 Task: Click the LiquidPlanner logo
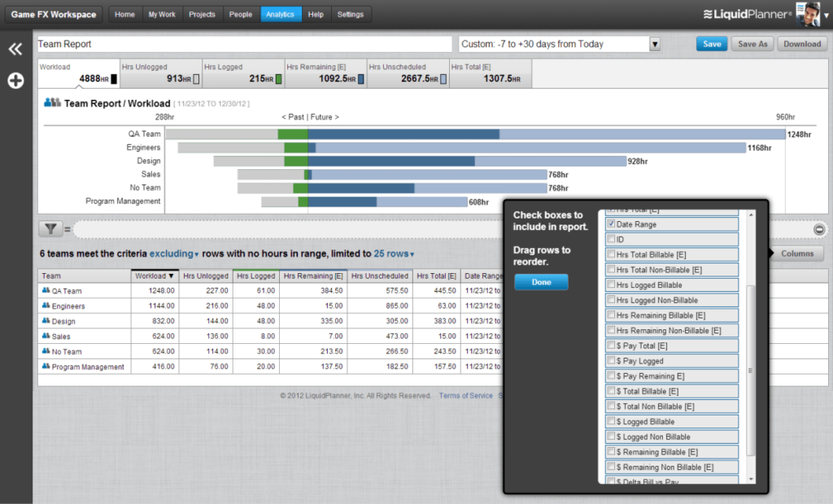pyautogui.click(x=748, y=15)
